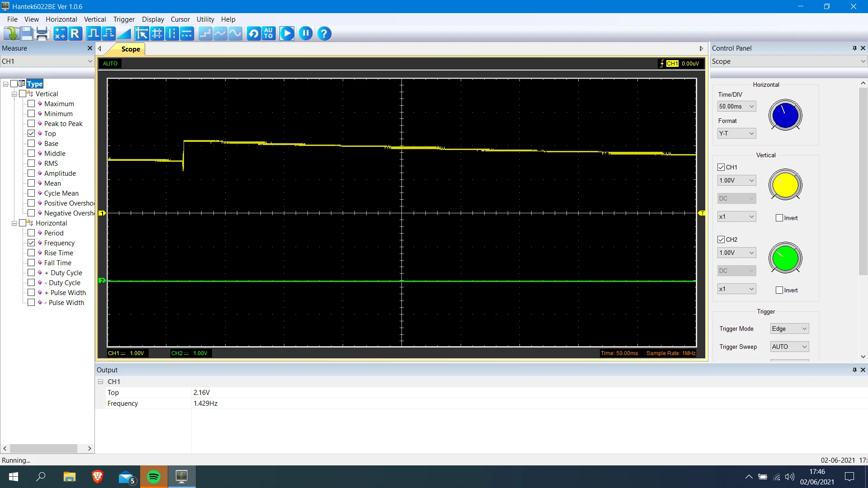Click the R reference waveform icon
The image size is (868, 488).
click(x=75, y=33)
